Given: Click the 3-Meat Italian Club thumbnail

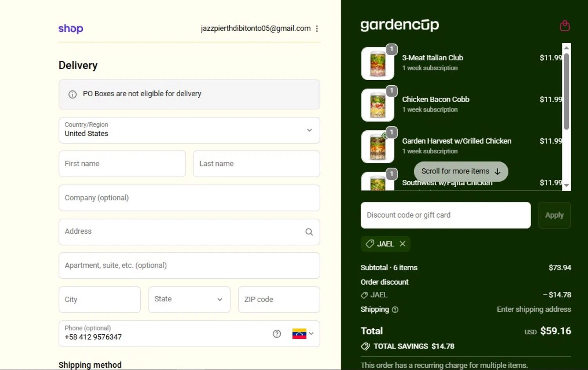Looking at the screenshot, I should tap(377, 63).
